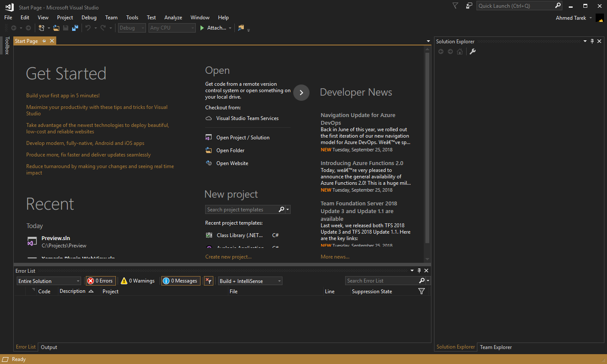Image resolution: width=607 pixels, height=364 pixels.
Task: Click the Search Error List magnifier icon
Action: tap(422, 280)
